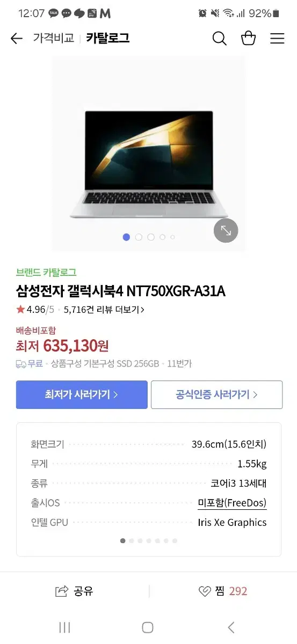The width and height of the screenshot is (297, 644).
Task: Tap the heart wishlist icon
Action: click(x=205, y=591)
